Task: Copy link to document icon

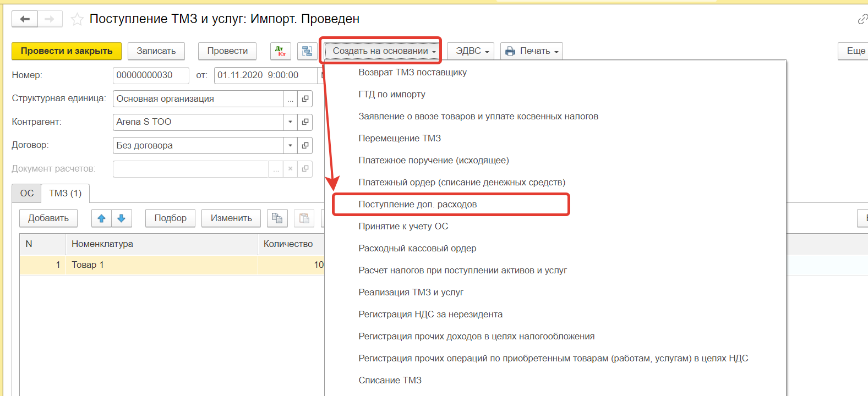Action: [x=862, y=20]
